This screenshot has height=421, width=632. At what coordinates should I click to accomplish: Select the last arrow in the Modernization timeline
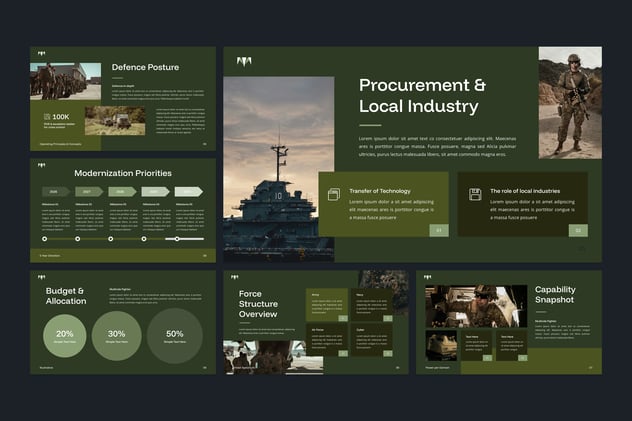click(188, 191)
